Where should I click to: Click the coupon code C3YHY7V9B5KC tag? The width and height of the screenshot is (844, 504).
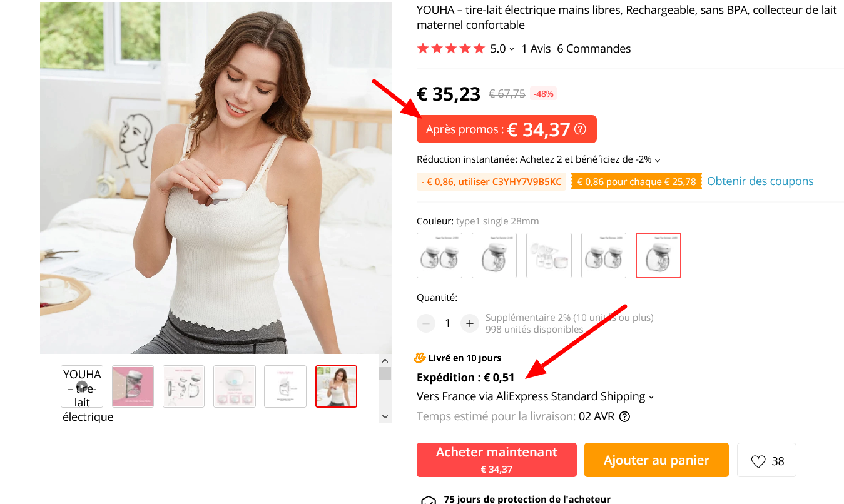click(491, 181)
